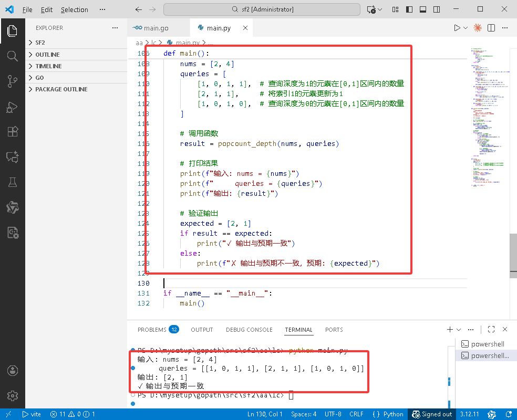This screenshot has width=517, height=420.
Task: Close the main.py editor tab
Action: [x=245, y=28]
